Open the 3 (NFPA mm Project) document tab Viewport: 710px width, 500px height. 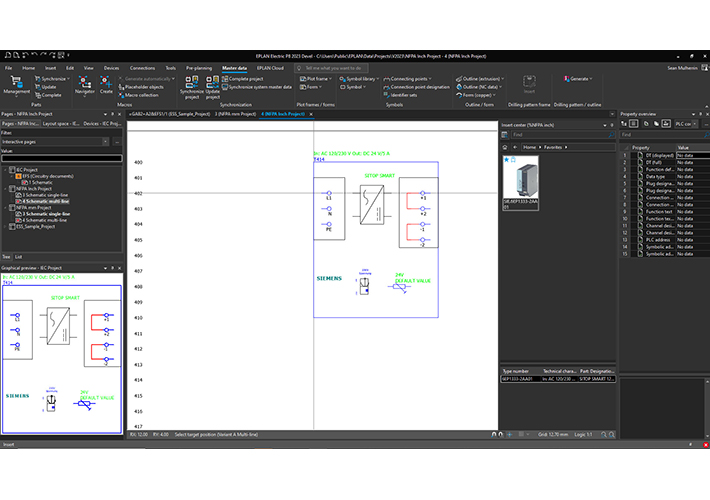[x=235, y=114]
